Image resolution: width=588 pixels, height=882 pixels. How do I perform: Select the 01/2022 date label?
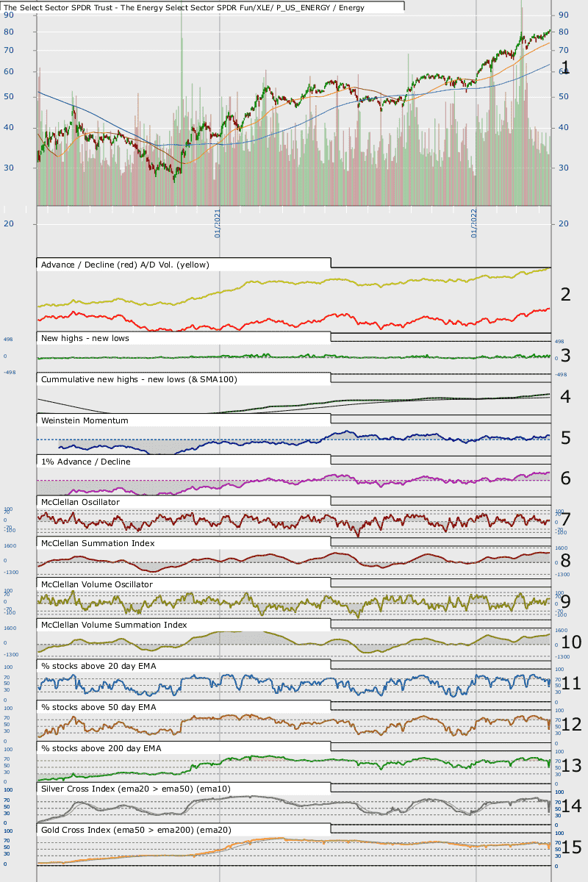(474, 223)
